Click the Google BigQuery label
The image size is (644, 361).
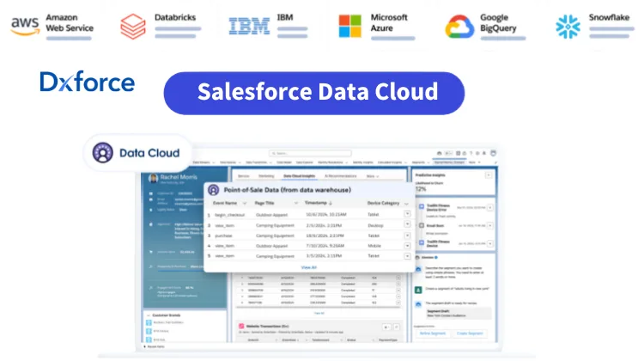click(x=499, y=22)
